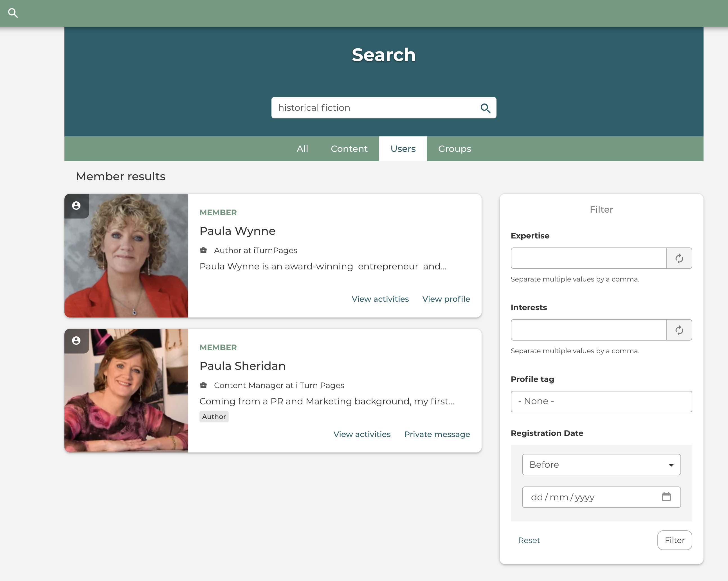Click the Registration Date label
The width and height of the screenshot is (728, 581).
547,433
